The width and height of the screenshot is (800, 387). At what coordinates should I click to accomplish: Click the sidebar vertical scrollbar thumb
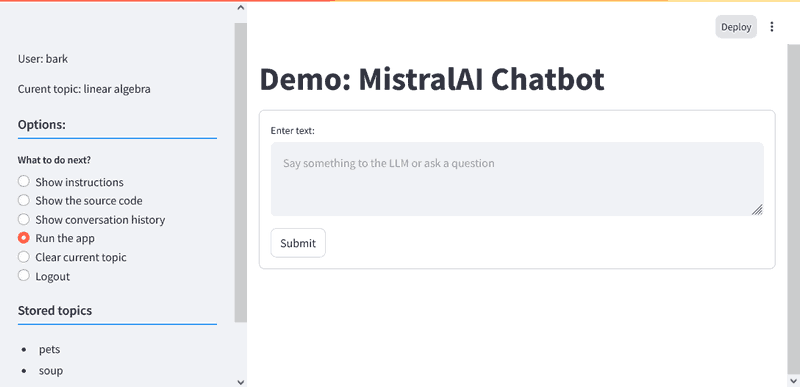click(241, 172)
